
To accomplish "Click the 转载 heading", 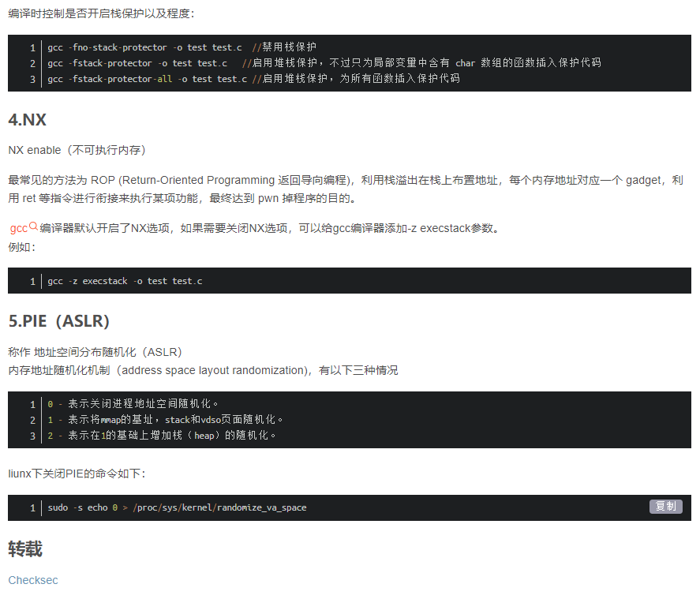I will (24, 548).
